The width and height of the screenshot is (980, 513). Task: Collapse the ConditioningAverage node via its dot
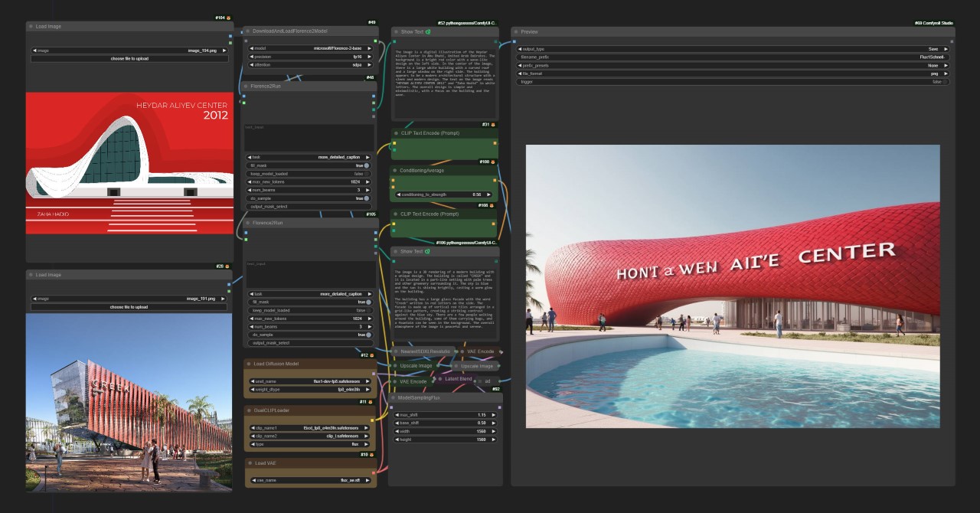coord(396,171)
